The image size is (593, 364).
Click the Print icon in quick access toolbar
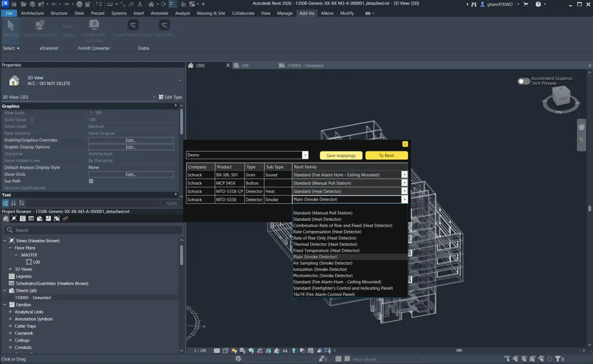(79, 4)
